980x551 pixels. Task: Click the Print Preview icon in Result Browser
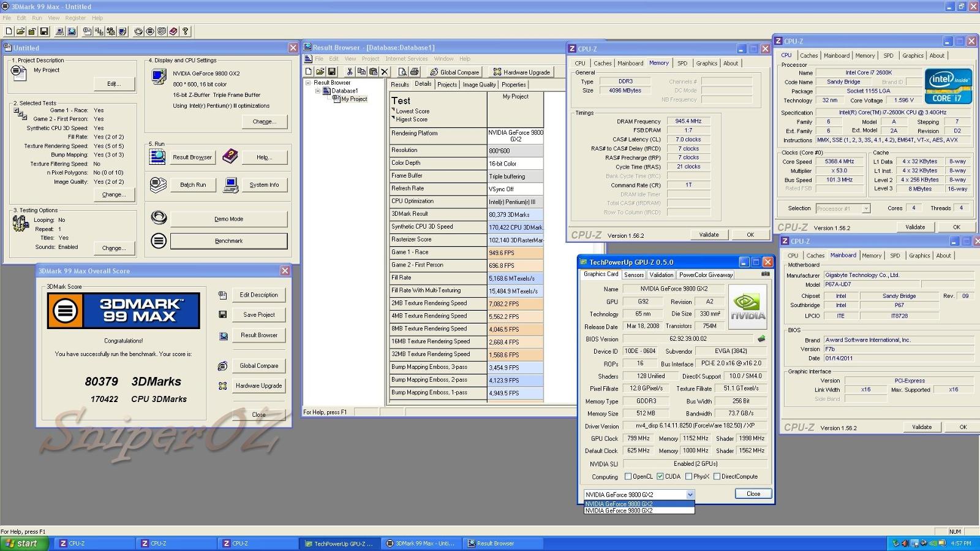402,72
